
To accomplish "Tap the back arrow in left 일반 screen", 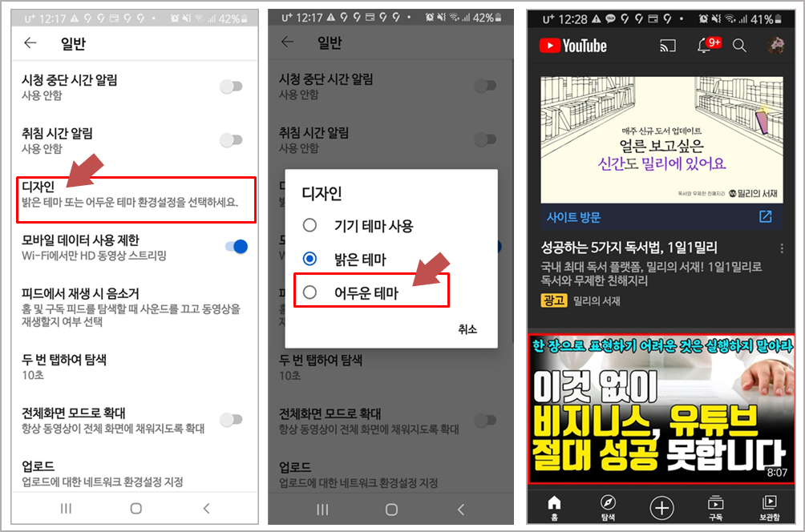I will (x=30, y=43).
